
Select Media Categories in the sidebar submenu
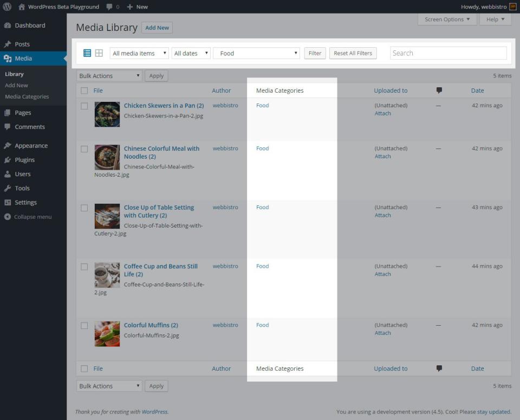coord(27,96)
